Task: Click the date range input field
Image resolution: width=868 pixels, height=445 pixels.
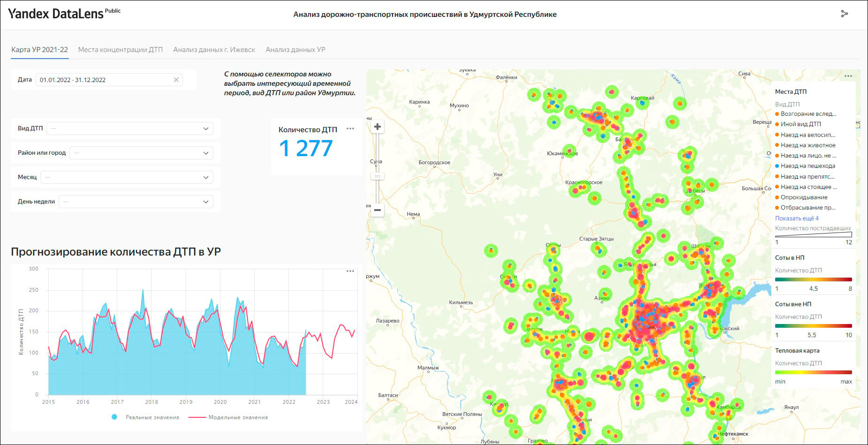Action: [x=103, y=80]
